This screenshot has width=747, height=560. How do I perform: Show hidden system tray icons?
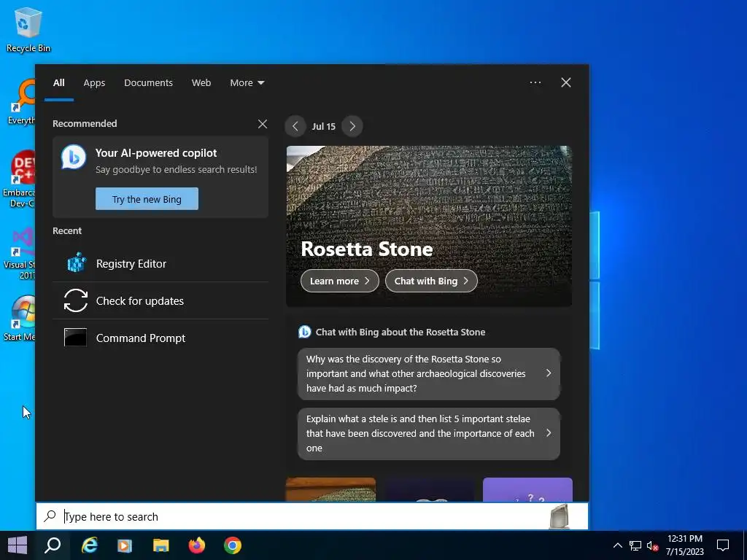point(617,545)
